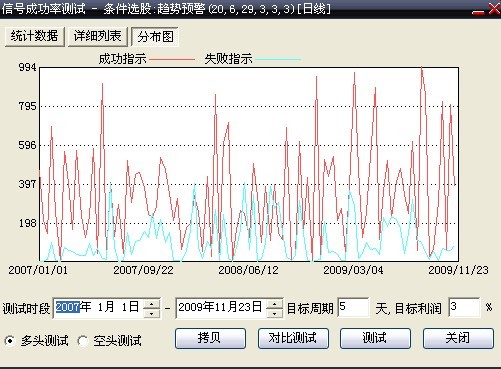501x369 pixels.
Task: Increase start date with up arrow
Action: pos(152,304)
